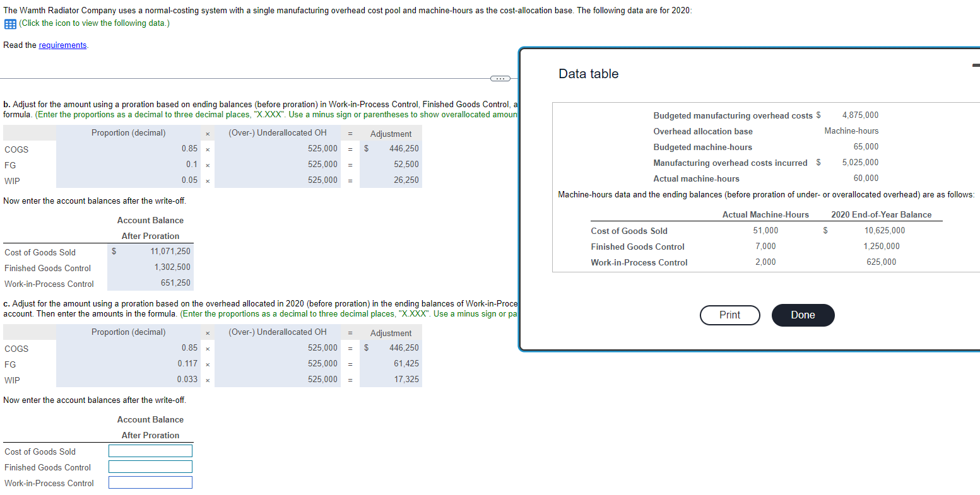The height and width of the screenshot is (495, 980).
Task: Click the Finished Goods Control answer field
Action: pyautogui.click(x=150, y=467)
